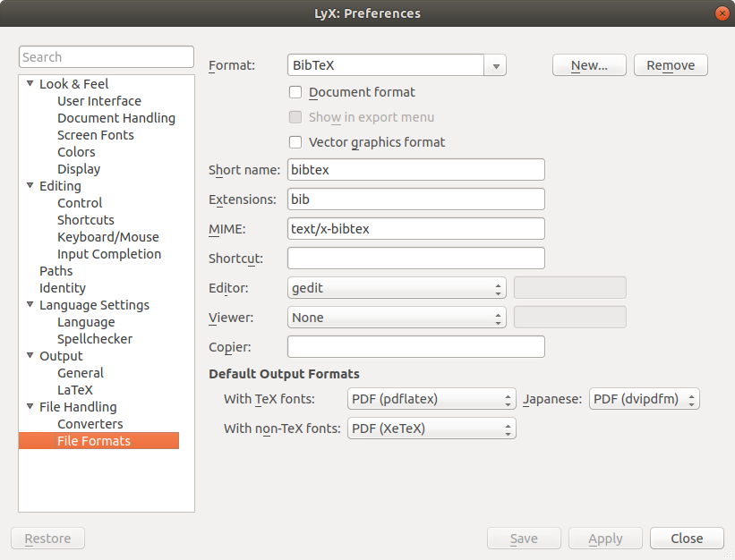Open the Editor dropdown set to gedit
Viewport: 735px width, 560px height.
click(397, 288)
